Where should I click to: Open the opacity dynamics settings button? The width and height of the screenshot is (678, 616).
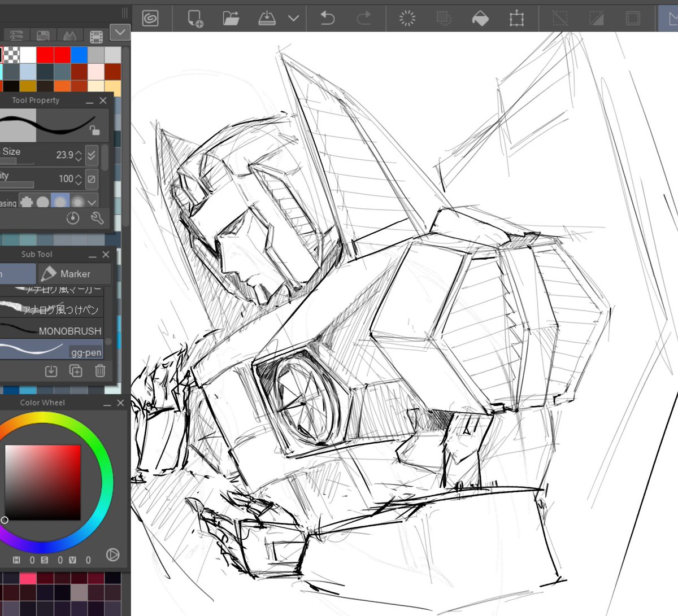click(x=92, y=180)
